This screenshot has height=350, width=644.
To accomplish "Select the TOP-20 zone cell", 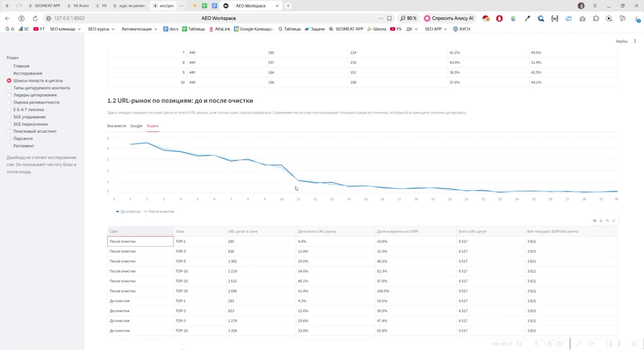I will click(x=199, y=281).
